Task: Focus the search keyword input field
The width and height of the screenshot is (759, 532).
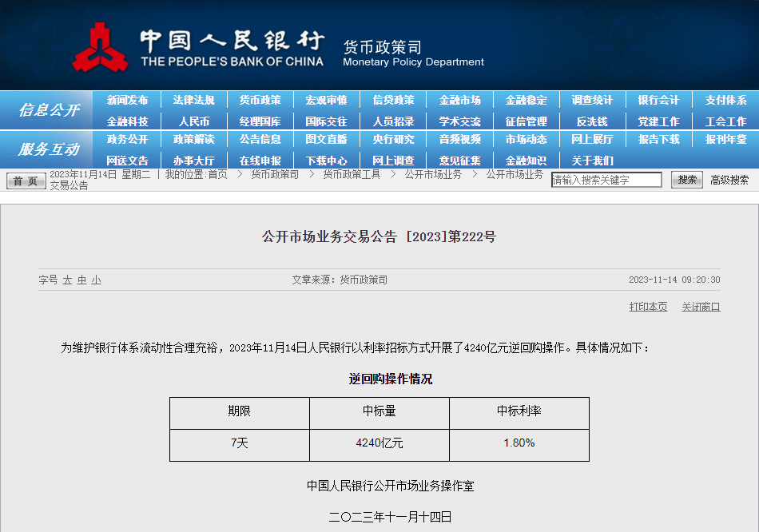Action: click(x=606, y=180)
